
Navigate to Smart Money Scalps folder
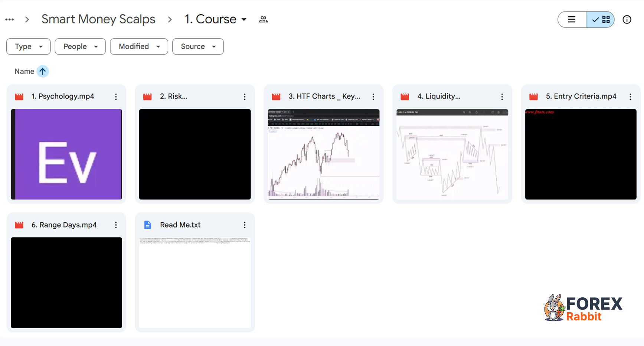coord(98,19)
